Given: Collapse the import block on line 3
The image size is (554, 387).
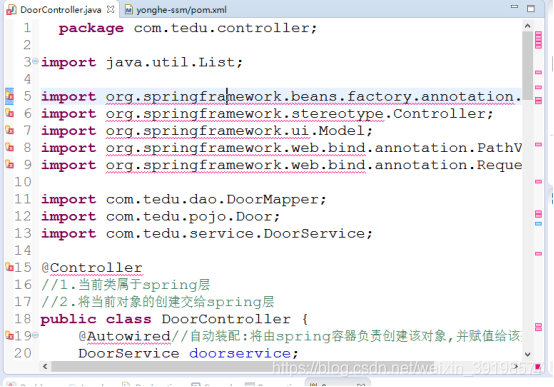Looking at the screenshot, I should click(35, 61).
